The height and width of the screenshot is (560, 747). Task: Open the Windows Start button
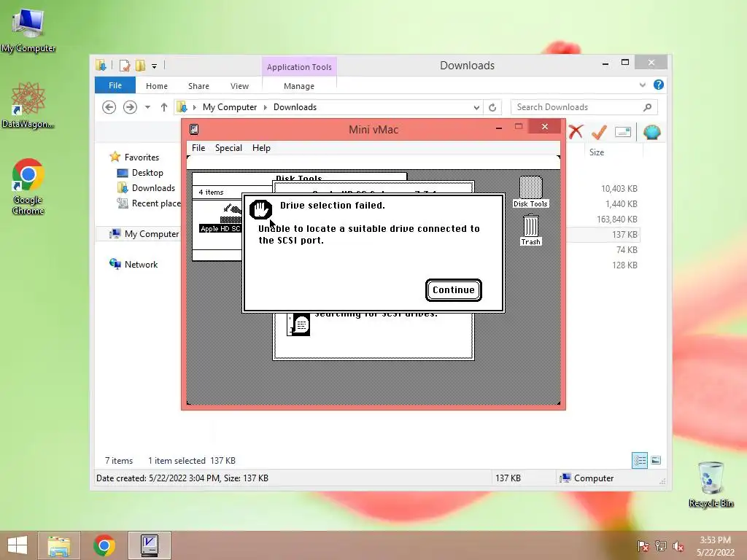click(18, 545)
